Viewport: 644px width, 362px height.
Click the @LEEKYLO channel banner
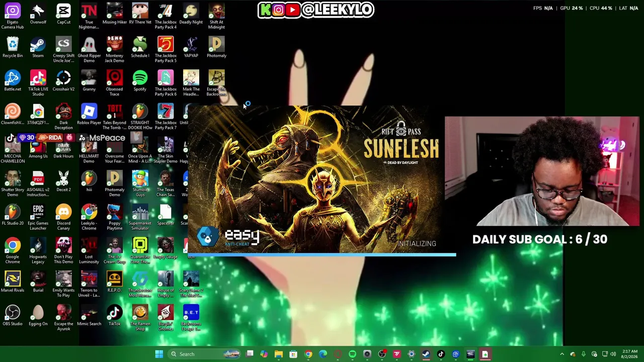(x=316, y=10)
